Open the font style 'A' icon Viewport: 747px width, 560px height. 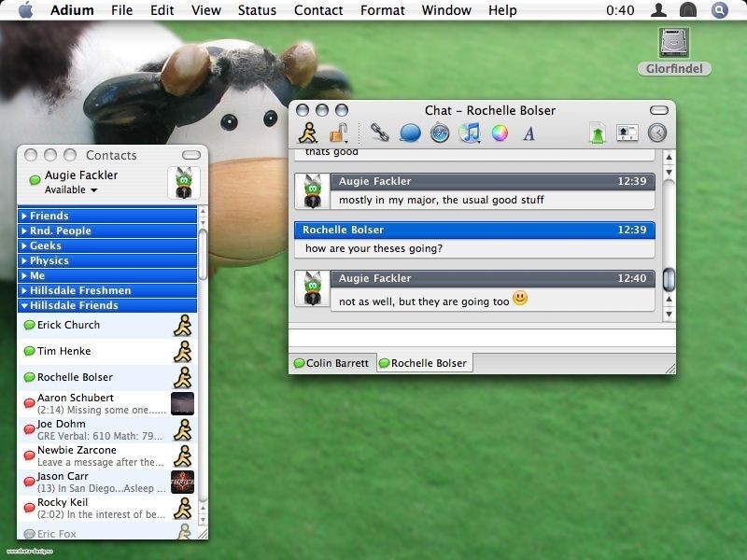click(x=529, y=133)
